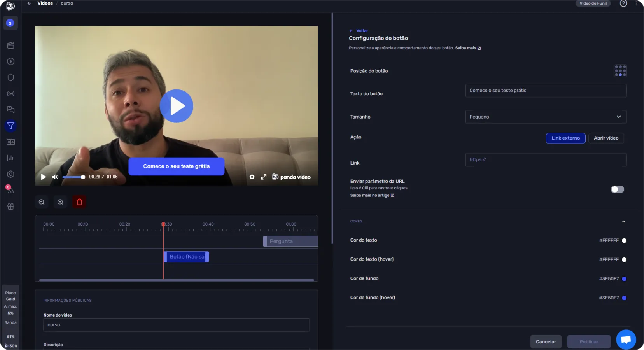Select the Botão clip on the timeline
The height and width of the screenshot is (350, 644).
(x=186, y=257)
